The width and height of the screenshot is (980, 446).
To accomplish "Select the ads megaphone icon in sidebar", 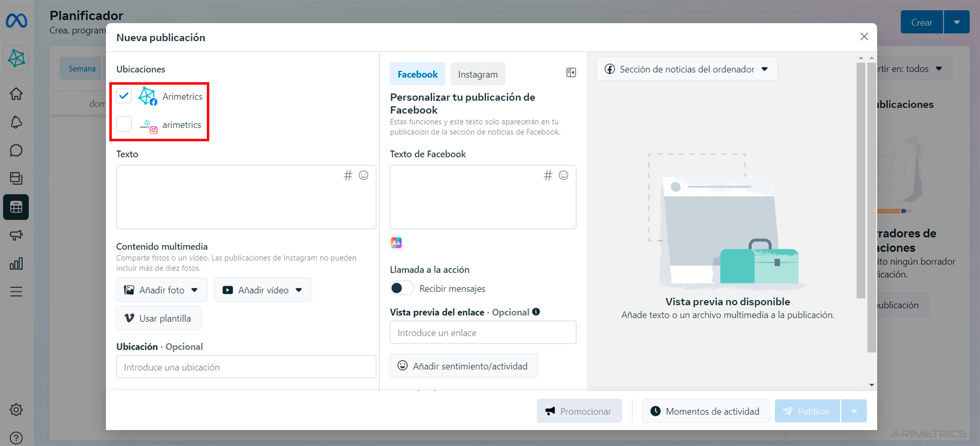I will point(16,235).
